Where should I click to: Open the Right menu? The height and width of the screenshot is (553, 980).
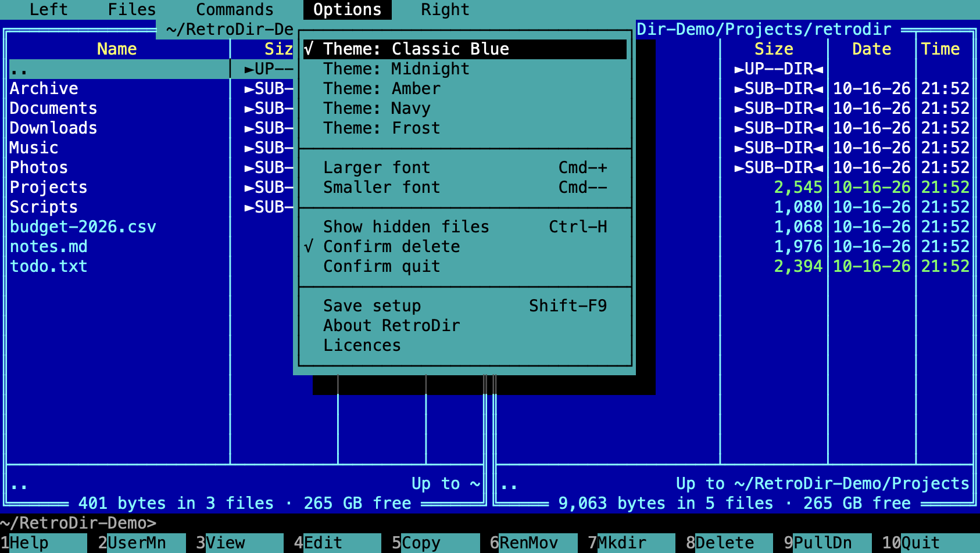[x=445, y=10]
